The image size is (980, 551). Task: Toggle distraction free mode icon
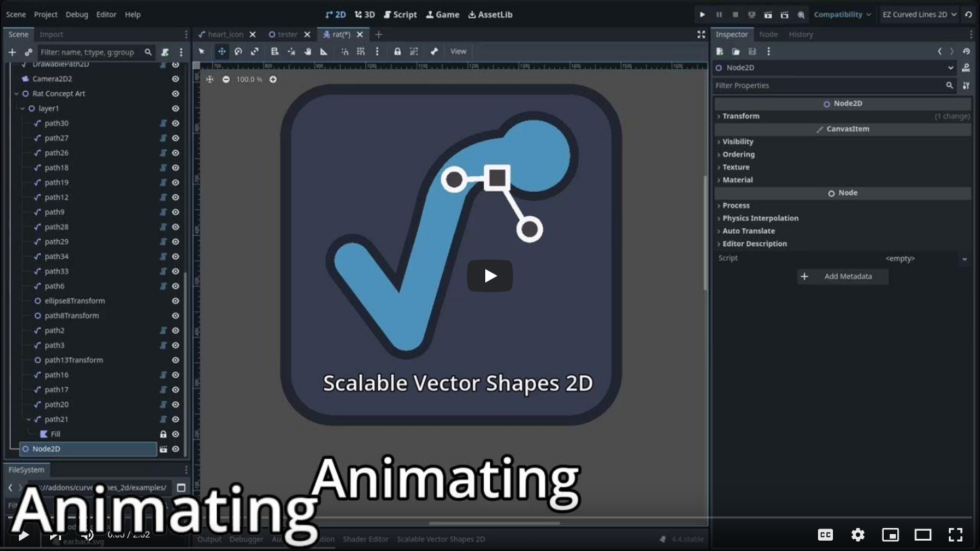pos(701,35)
